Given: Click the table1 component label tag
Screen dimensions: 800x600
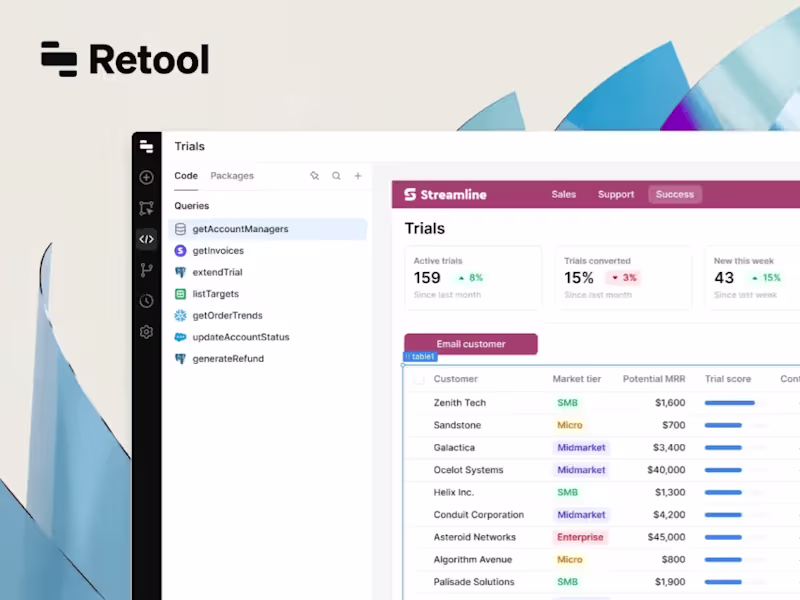Looking at the screenshot, I should click(420, 357).
